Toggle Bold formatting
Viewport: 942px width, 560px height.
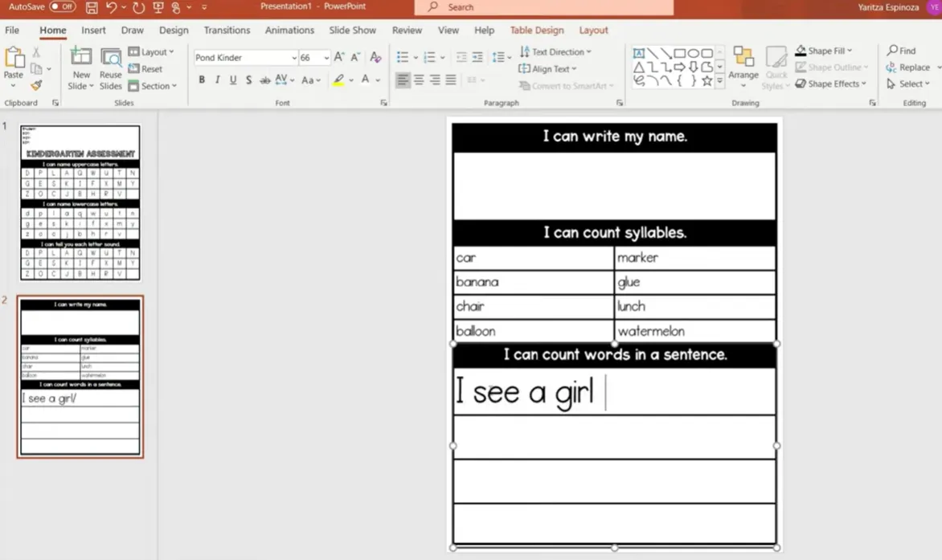tap(202, 80)
